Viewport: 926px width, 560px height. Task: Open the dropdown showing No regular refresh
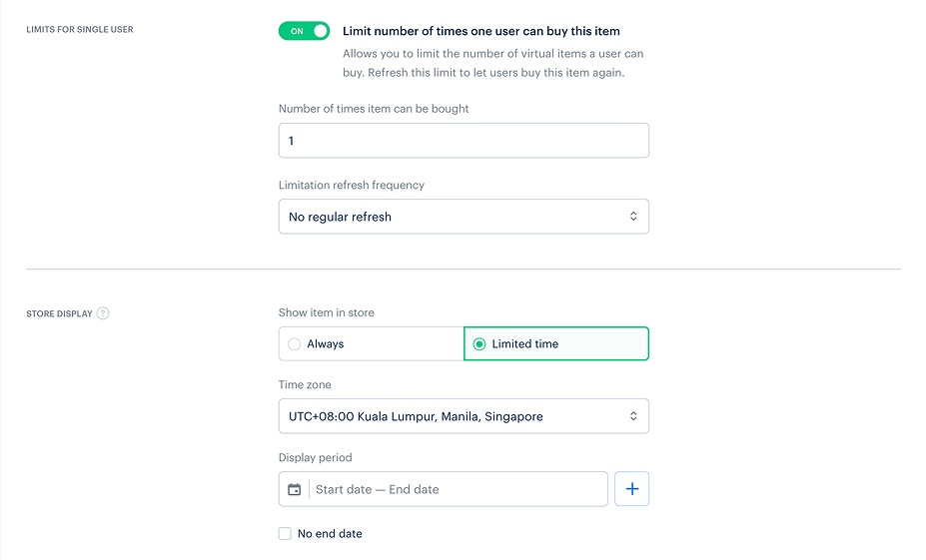463,217
